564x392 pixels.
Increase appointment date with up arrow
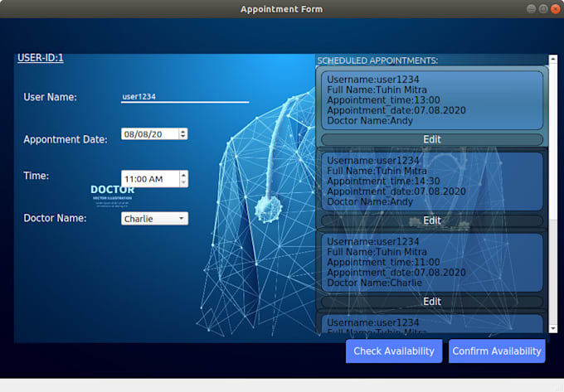tap(183, 132)
